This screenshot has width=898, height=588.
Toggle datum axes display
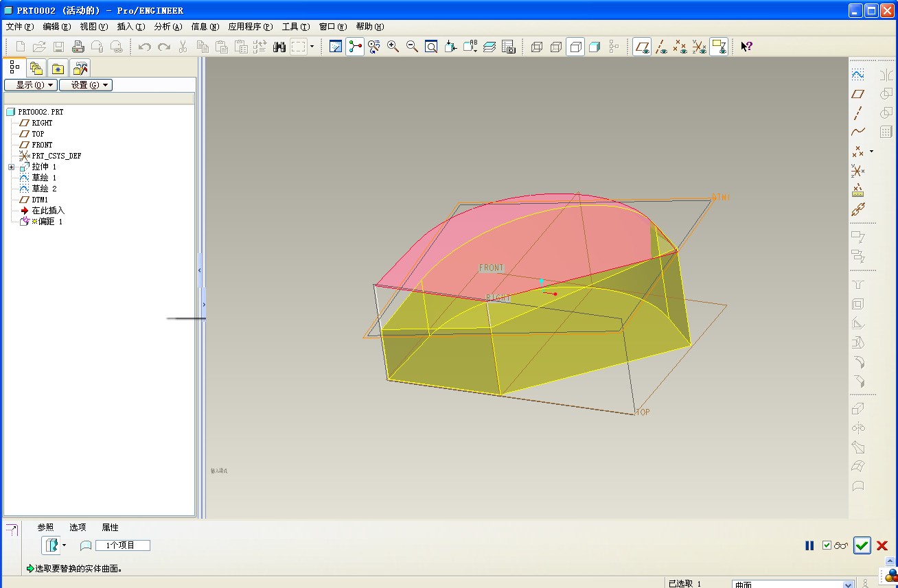(x=661, y=47)
